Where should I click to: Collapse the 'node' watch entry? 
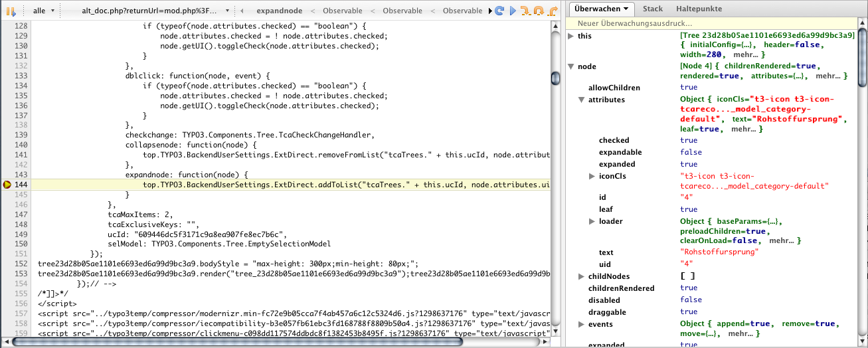[x=571, y=67]
